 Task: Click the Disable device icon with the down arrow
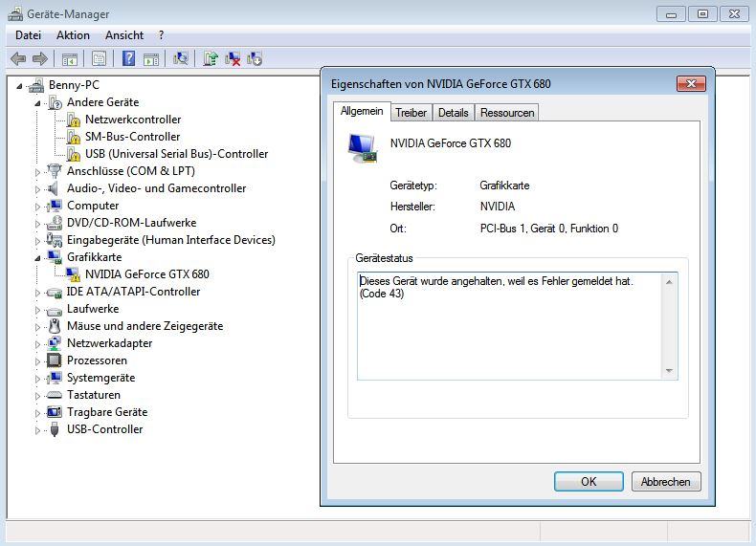point(255,58)
